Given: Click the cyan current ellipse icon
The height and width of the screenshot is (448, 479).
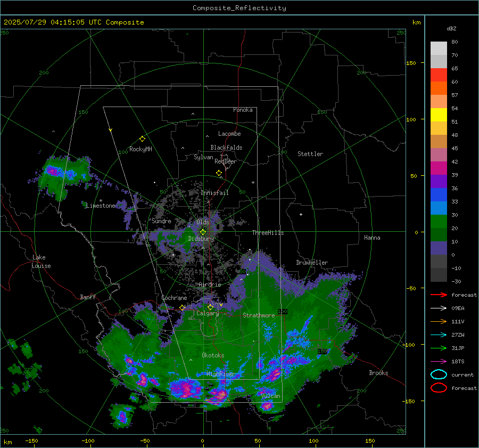Looking at the screenshot, I should coord(439,374).
